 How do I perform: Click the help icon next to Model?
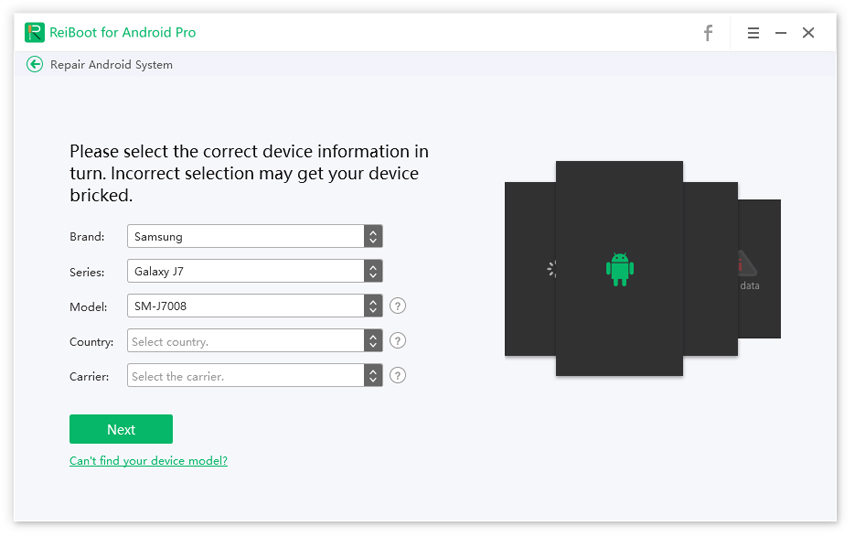click(x=398, y=306)
